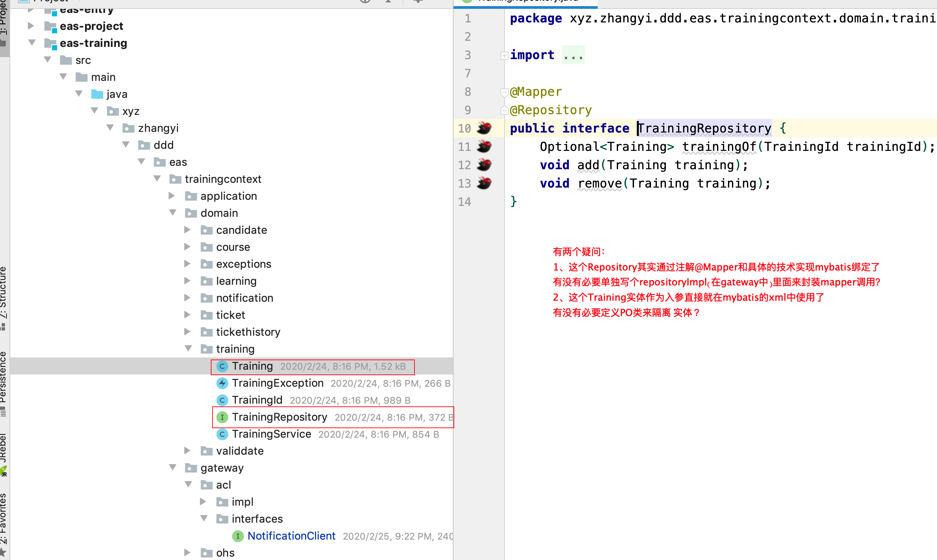Open the TrainingService class
This screenshot has width=937, height=560.
click(271, 434)
